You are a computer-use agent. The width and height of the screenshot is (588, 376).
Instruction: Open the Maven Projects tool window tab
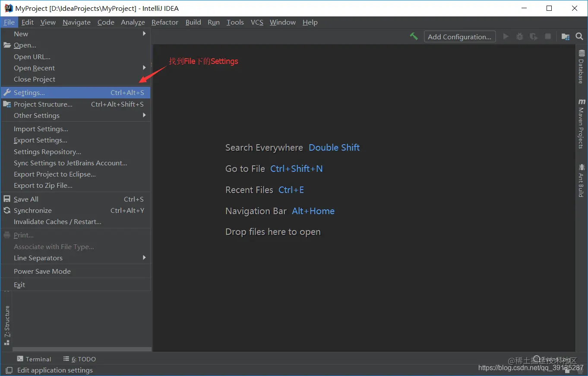(582, 124)
